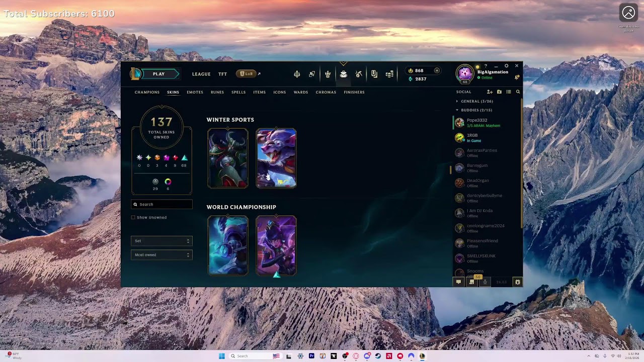Viewport: 644px width, 362px height.
Task: Click the search friends magnifier icon
Action: [518, 92]
